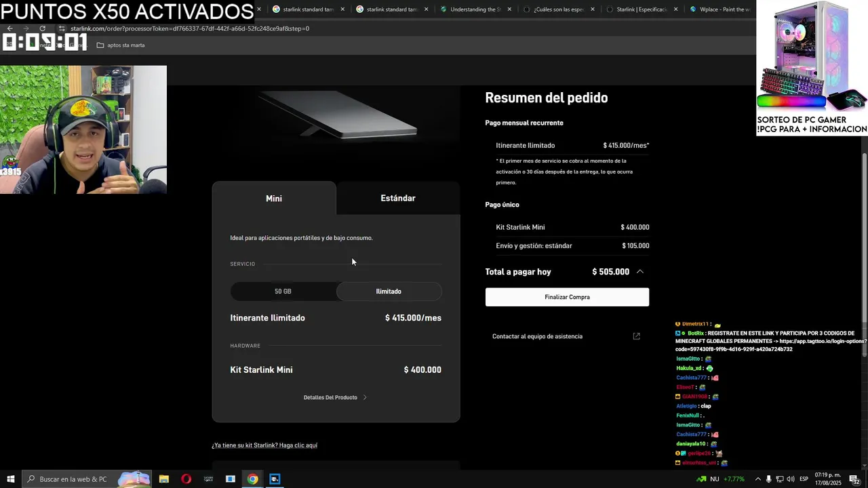Switch to the Mini kit tab
This screenshot has width=868, height=488.
(x=274, y=199)
